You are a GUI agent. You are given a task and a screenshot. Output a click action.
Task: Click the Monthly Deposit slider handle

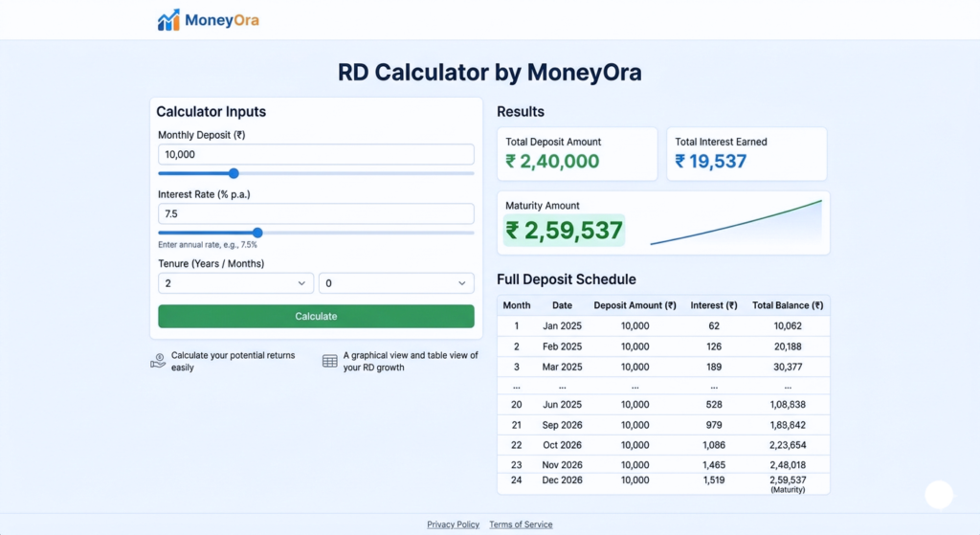coord(234,173)
